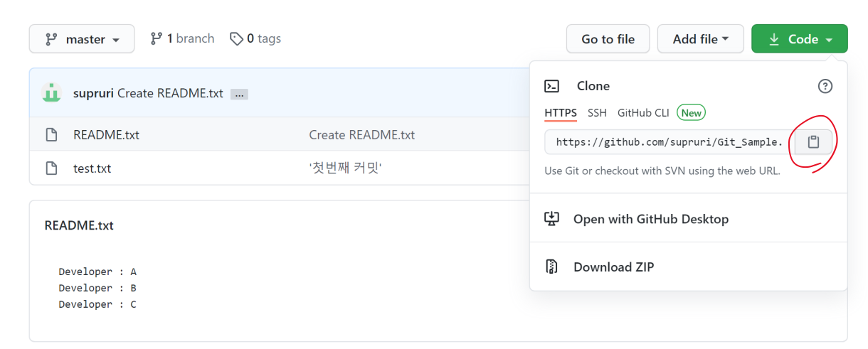Switch to the SSH tab
The height and width of the screenshot is (349, 868).
[x=597, y=112]
